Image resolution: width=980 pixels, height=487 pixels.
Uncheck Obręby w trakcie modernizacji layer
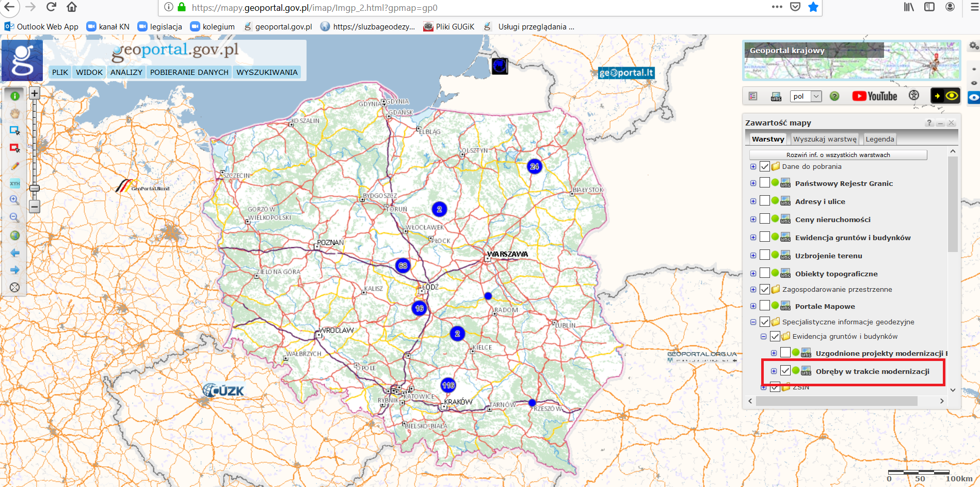click(x=785, y=371)
